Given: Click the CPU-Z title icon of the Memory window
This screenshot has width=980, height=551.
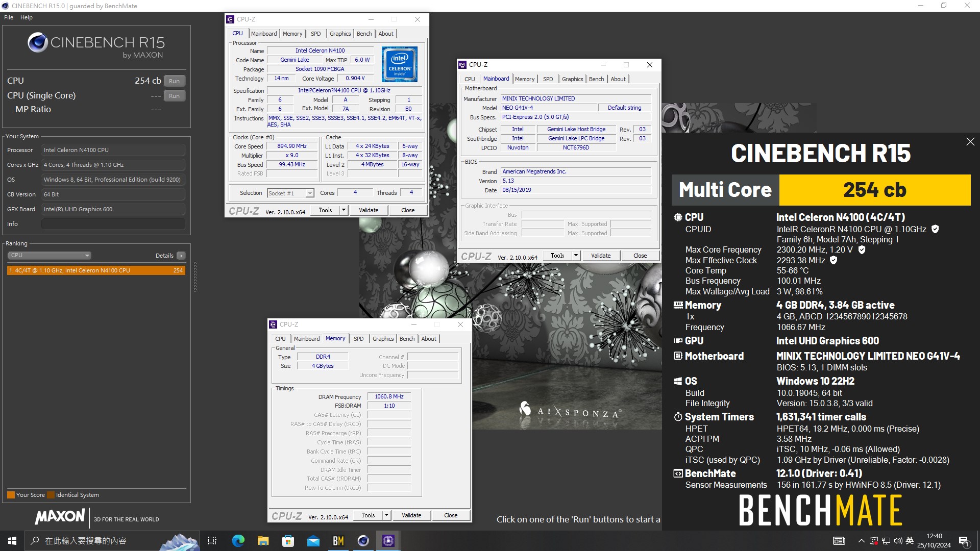Looking at the screenshot, I should tap(274, 324).
